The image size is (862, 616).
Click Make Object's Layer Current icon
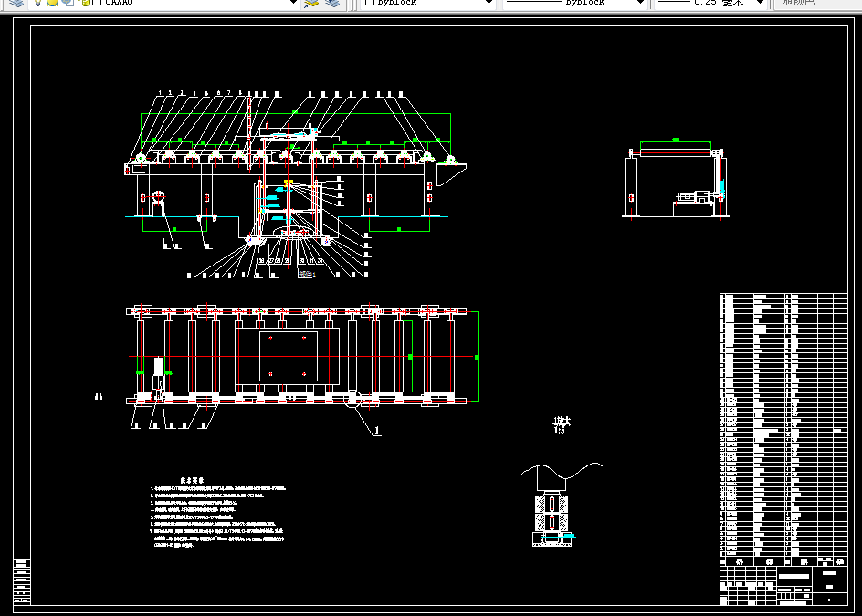tap(311, 3)
